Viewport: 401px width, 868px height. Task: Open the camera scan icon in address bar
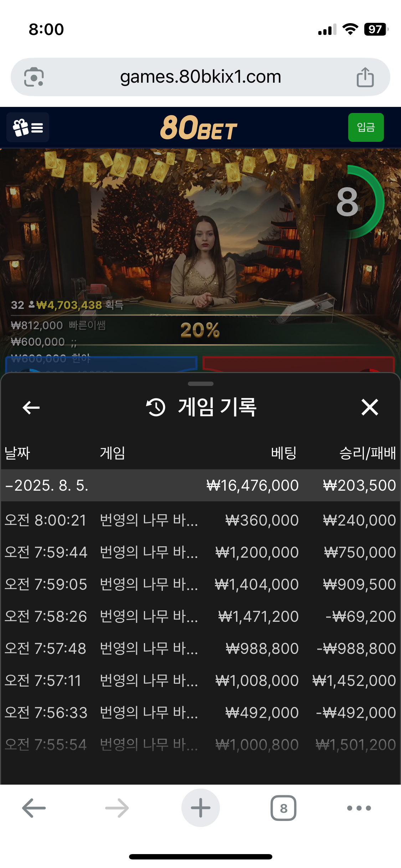pos(34,77)
